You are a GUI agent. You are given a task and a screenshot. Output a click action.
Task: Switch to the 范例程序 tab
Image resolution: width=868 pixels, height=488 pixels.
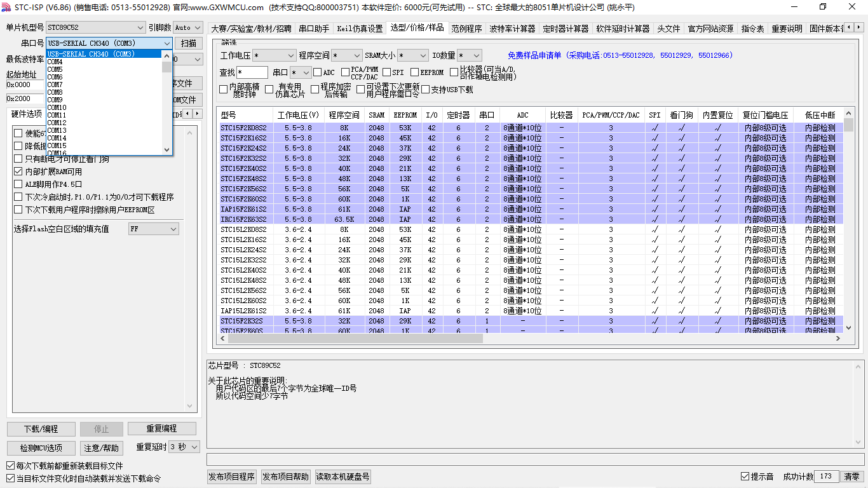point(467,29)
